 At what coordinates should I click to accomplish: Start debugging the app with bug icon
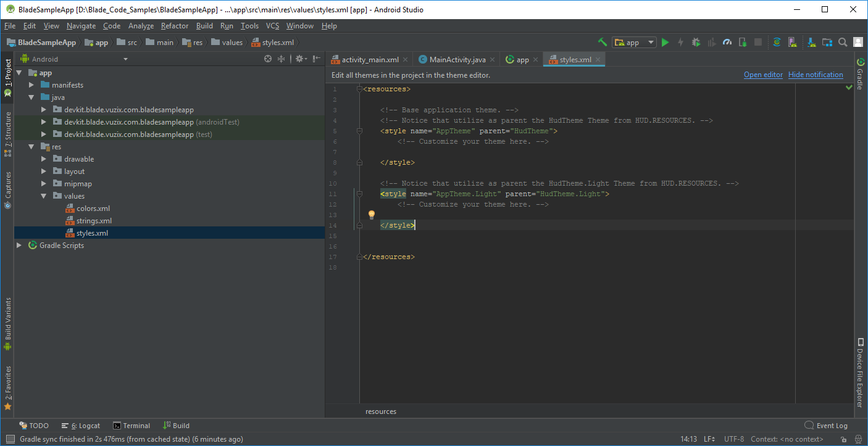click(696, 42)
